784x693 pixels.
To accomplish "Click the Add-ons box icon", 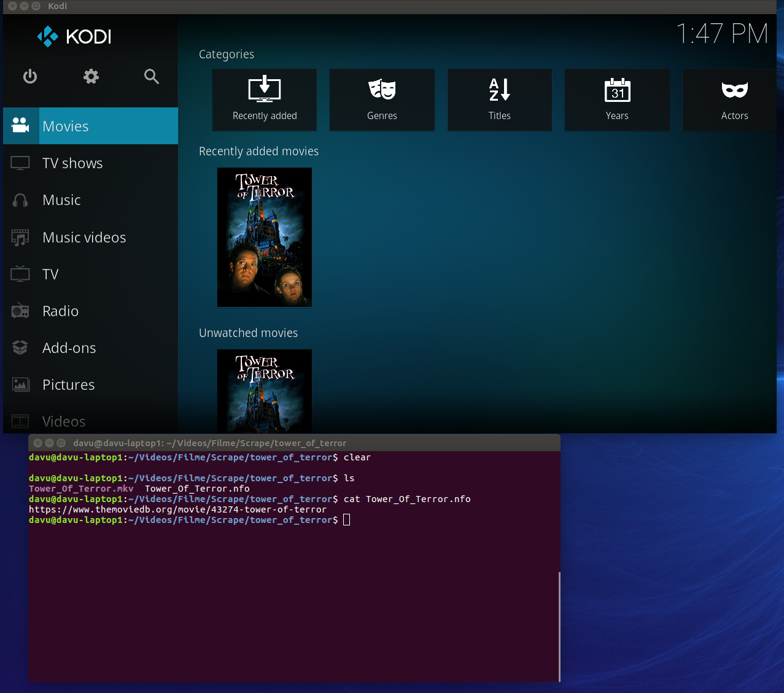I will (x=20, y=347).
